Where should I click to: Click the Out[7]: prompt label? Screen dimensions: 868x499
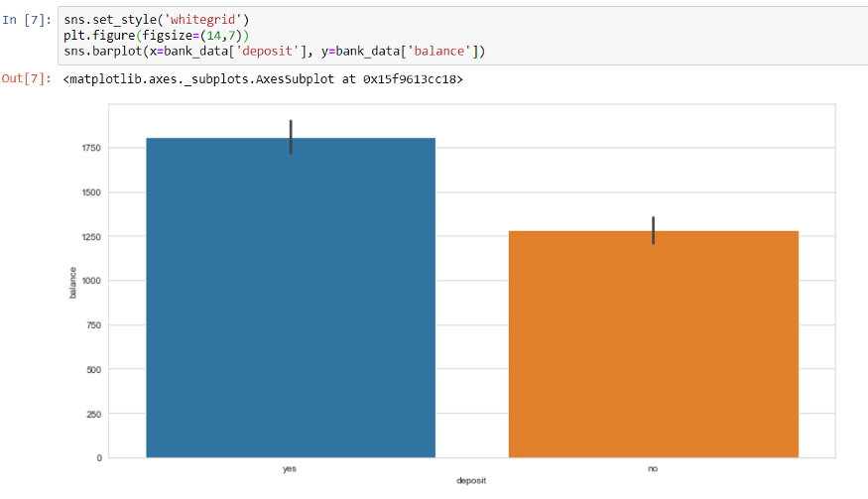(27, 78)
